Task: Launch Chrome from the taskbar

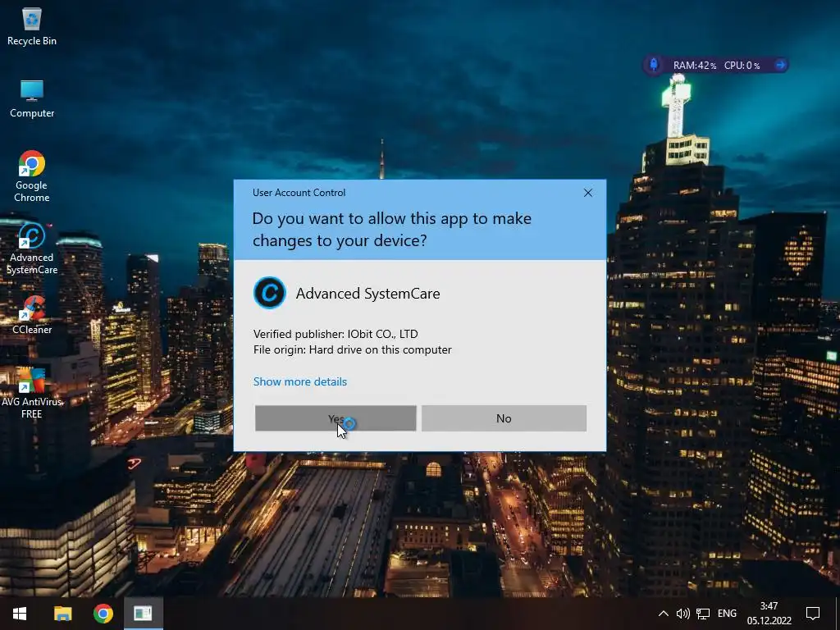Action: coord(103,614)
